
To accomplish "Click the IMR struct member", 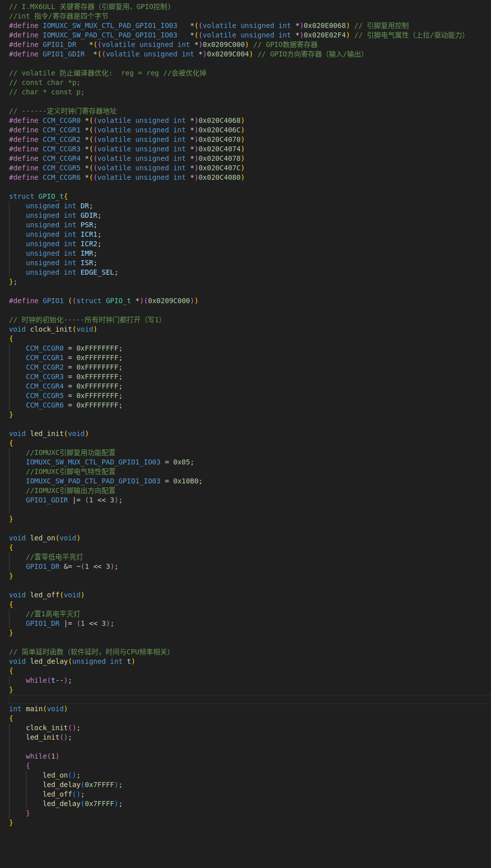I will click(86, 253).
